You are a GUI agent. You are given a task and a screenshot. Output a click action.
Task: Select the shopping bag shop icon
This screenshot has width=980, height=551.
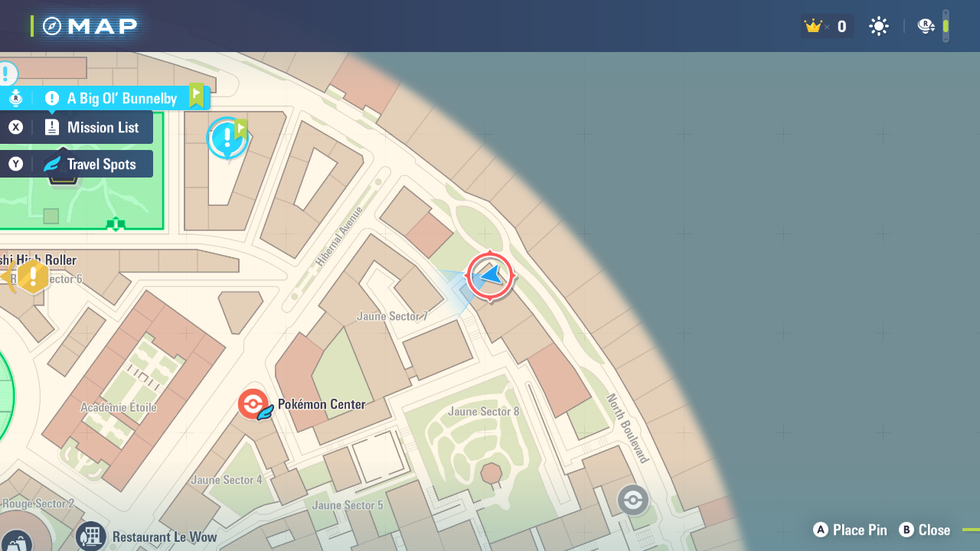(x=17, y=541)
